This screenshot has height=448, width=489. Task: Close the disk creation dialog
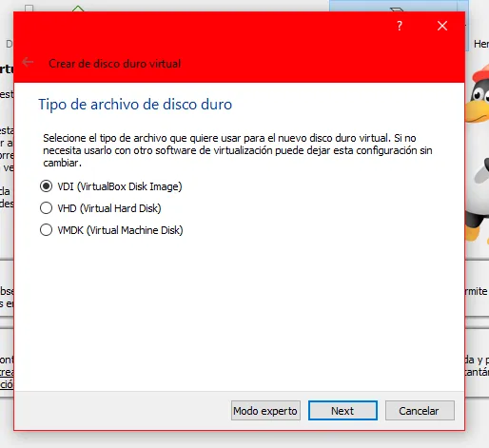tap(442, 26)
